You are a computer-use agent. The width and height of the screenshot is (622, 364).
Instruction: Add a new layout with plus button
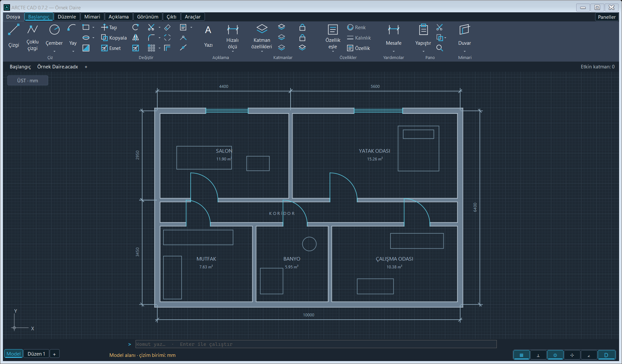point(54,354)
